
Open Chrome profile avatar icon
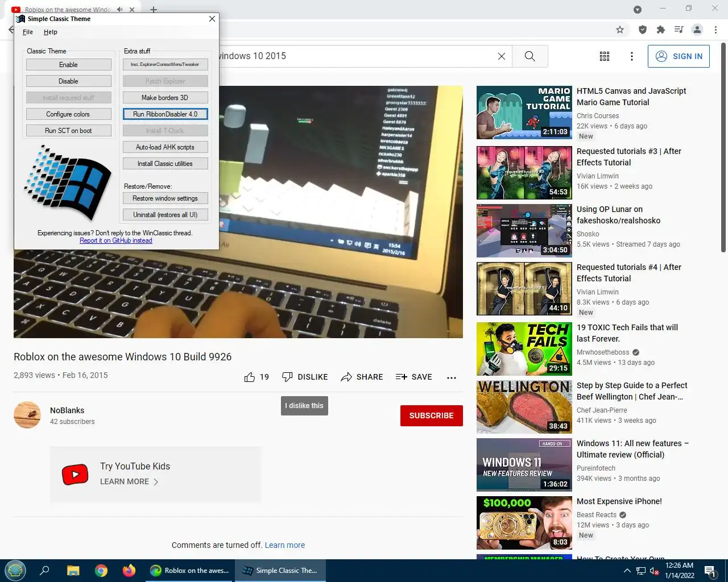tap(697, 30)
